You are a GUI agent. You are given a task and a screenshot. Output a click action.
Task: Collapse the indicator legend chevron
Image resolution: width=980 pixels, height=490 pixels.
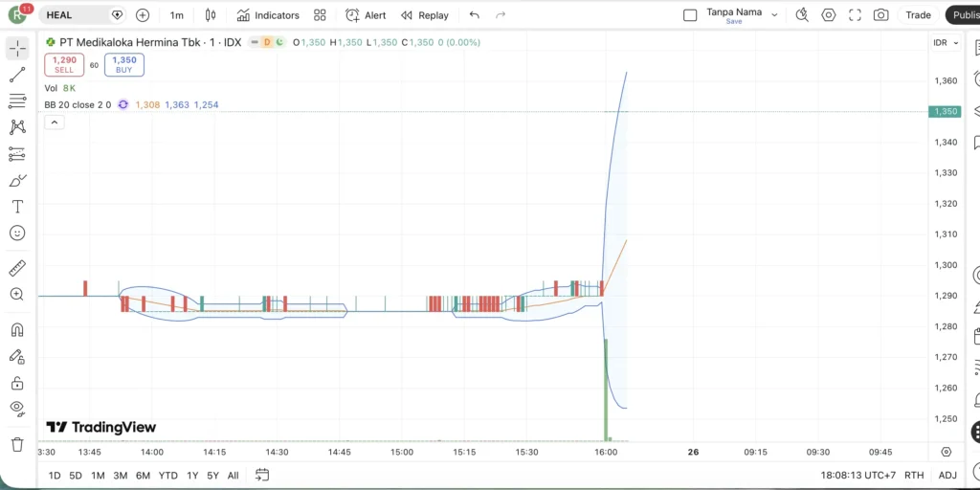[54, 122]
